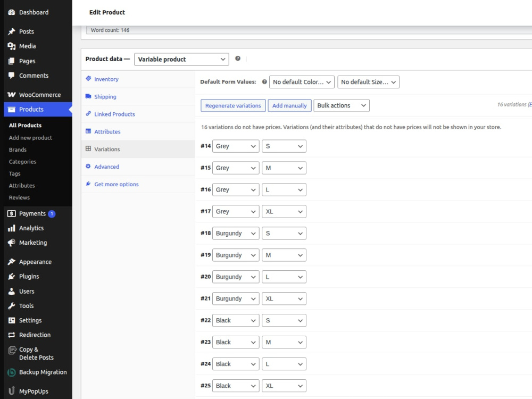Click the help icon beside product type
Image resolution: width=532 pixels, height=399 pixels.
(x=238, y=59)
